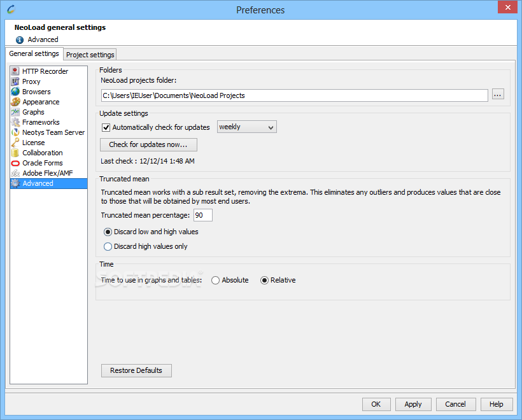
Task: Click the Truncated mean percentage field
Action: click(203, 215)
